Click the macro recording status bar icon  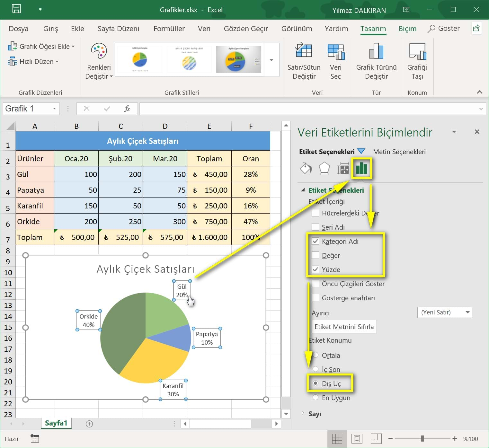(35, 438)
